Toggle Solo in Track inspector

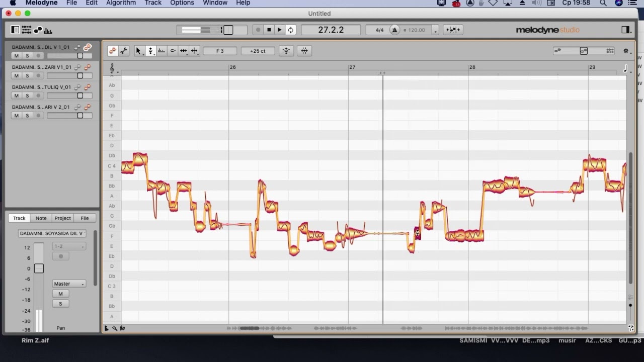(60, 304)
